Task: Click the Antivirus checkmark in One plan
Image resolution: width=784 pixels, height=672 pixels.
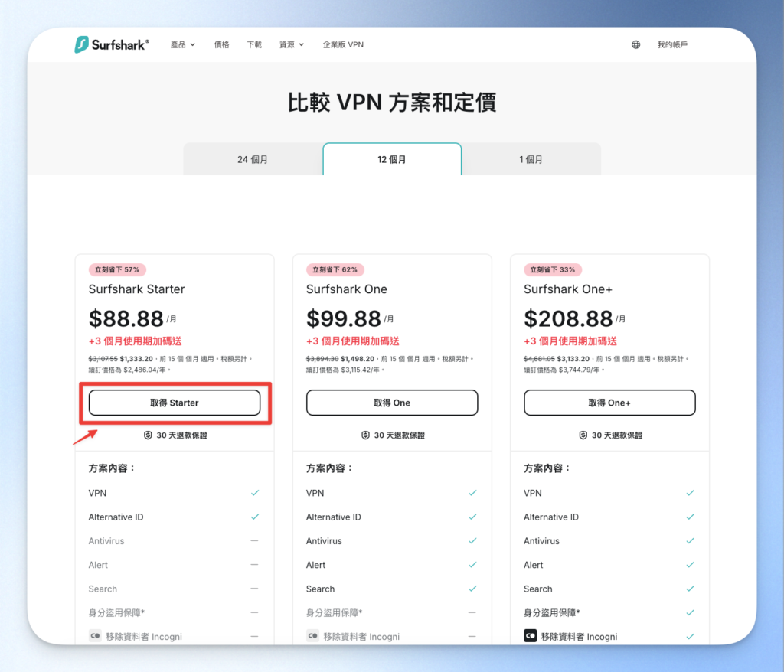Action: click(x=472, y=541)
